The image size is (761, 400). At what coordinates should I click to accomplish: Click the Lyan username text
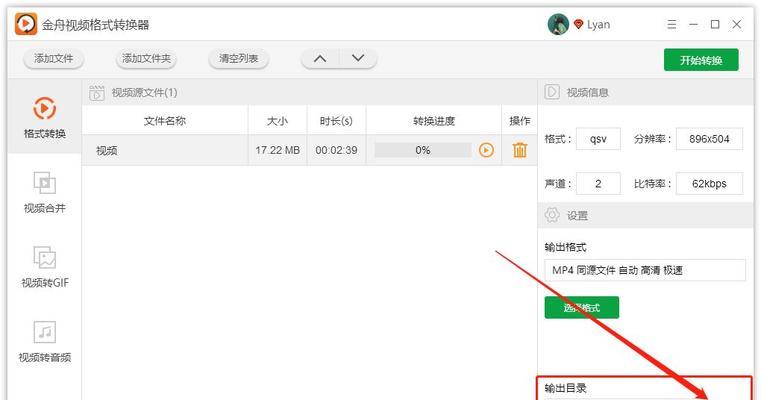[x=598, y=24]
